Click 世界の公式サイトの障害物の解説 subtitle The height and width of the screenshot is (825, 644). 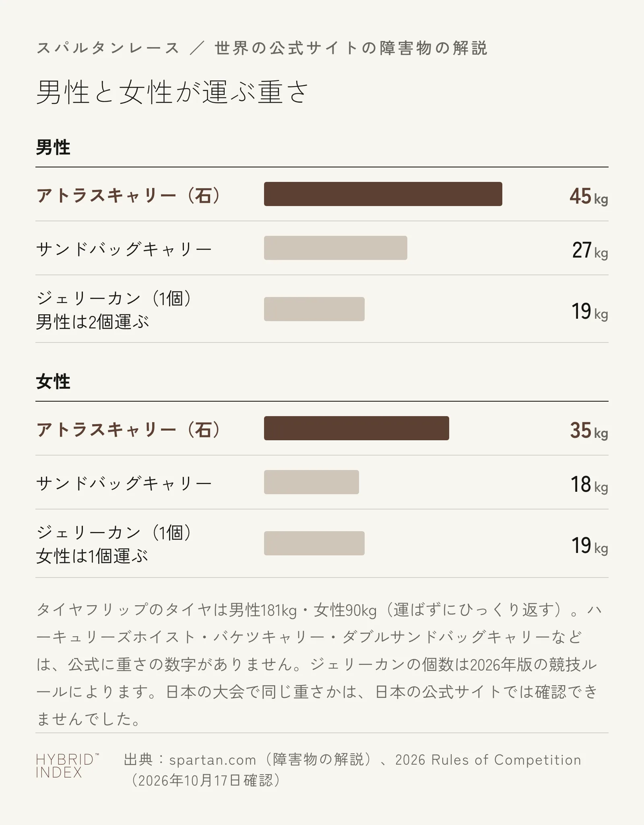[351, 48]
